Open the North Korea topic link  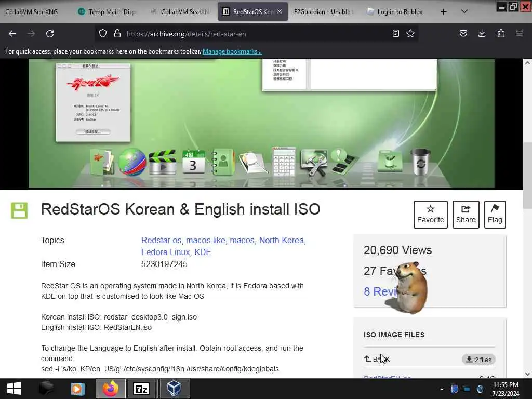click(281, 240)
